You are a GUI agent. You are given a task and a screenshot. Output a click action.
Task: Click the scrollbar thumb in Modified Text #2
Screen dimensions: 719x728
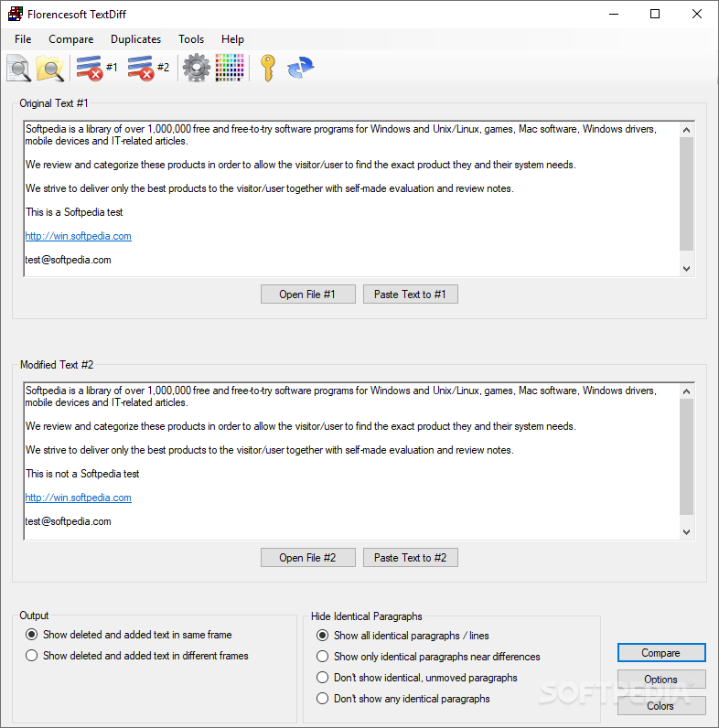[x=686, y=457]
